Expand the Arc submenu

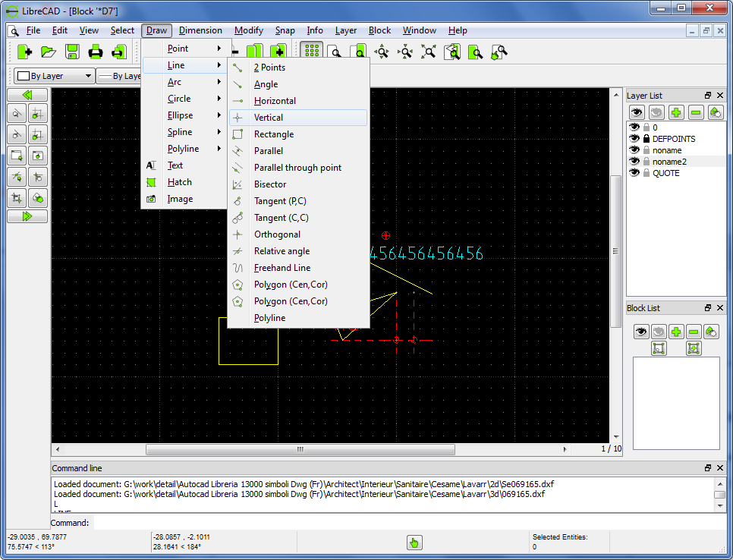pyautogui.click(x=186, y=82)
